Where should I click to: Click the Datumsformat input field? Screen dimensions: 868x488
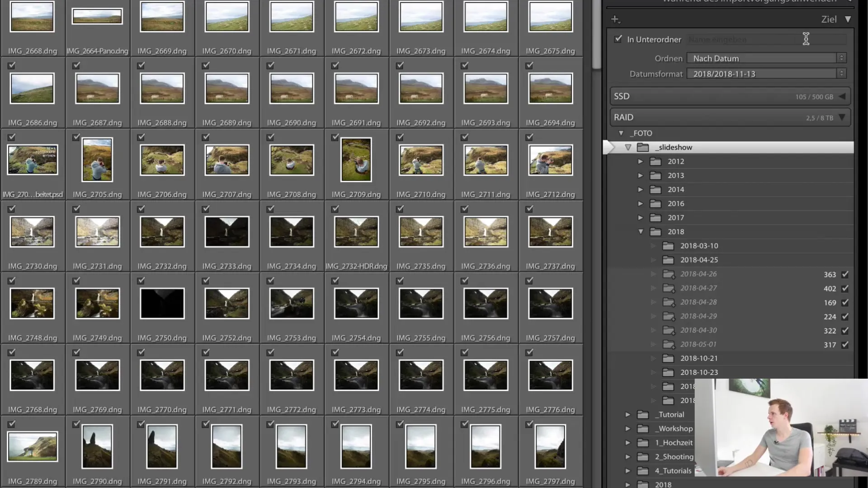[765, 74]
